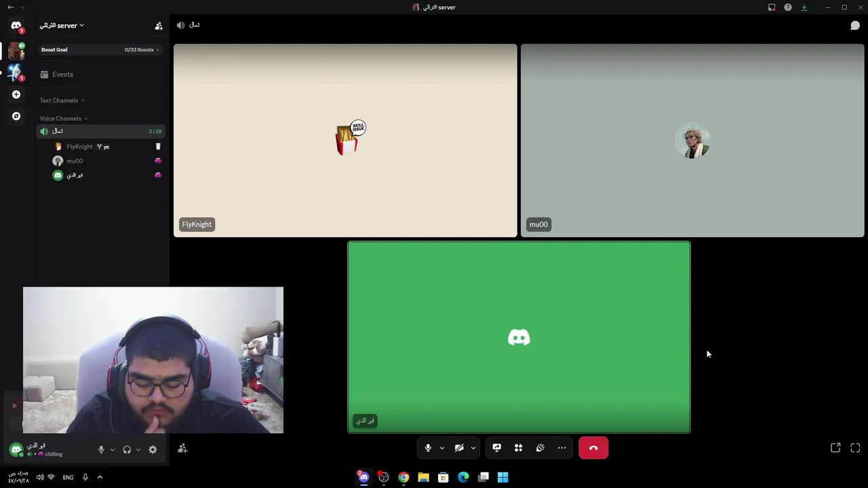This screenshot has height=488, width=868.
Task: Open File Explorer from taskbar
Action: [423, 477]
